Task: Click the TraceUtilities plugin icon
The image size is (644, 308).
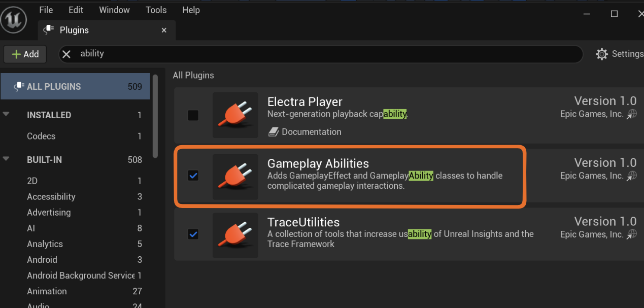Action: 235,235
